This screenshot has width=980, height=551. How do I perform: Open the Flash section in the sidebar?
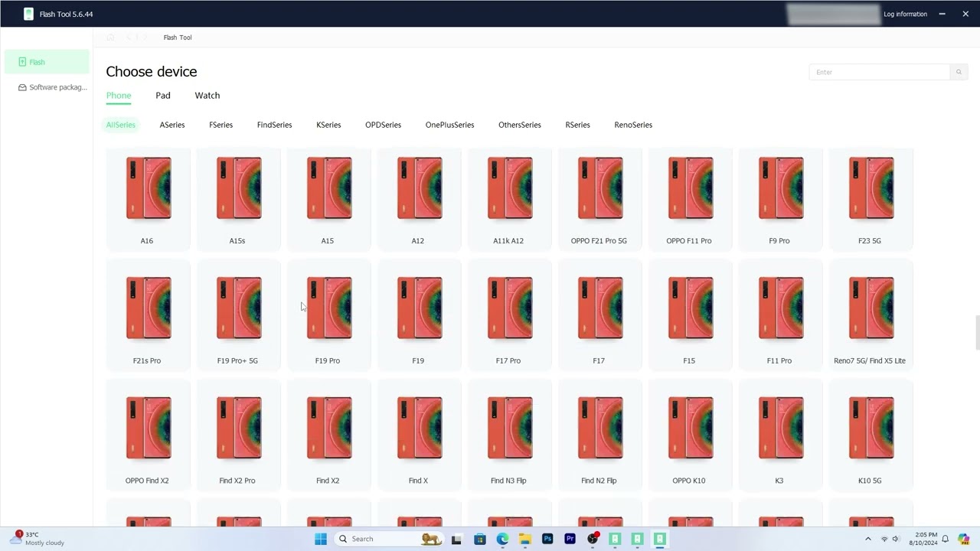(47, 62)
